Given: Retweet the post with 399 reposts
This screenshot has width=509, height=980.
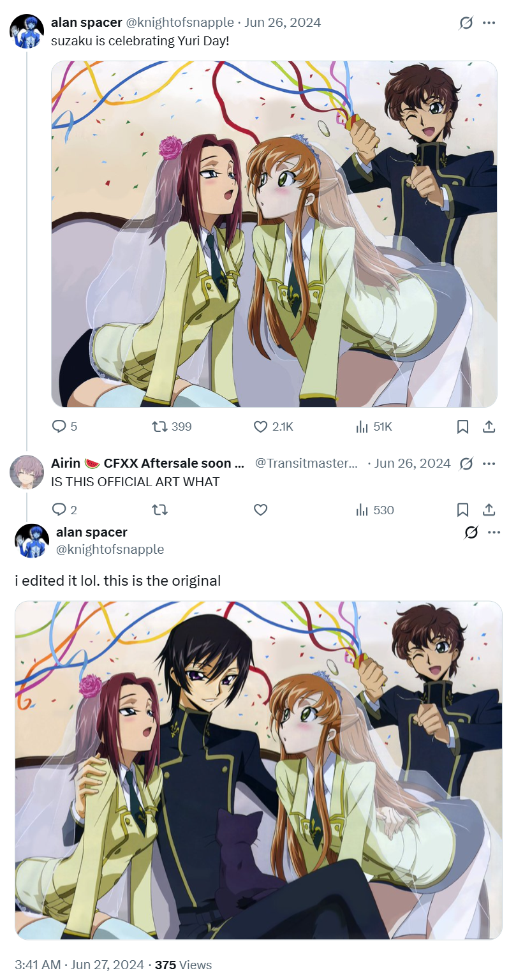Looking at the screenshot, I should pyautogui.click(x=172, y=426).
